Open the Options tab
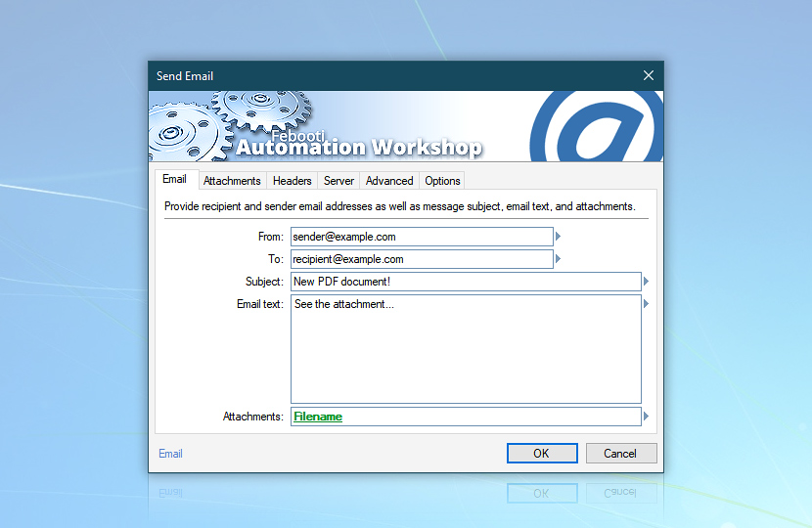The width and height of the screenshot is (812, 528). 442,181
